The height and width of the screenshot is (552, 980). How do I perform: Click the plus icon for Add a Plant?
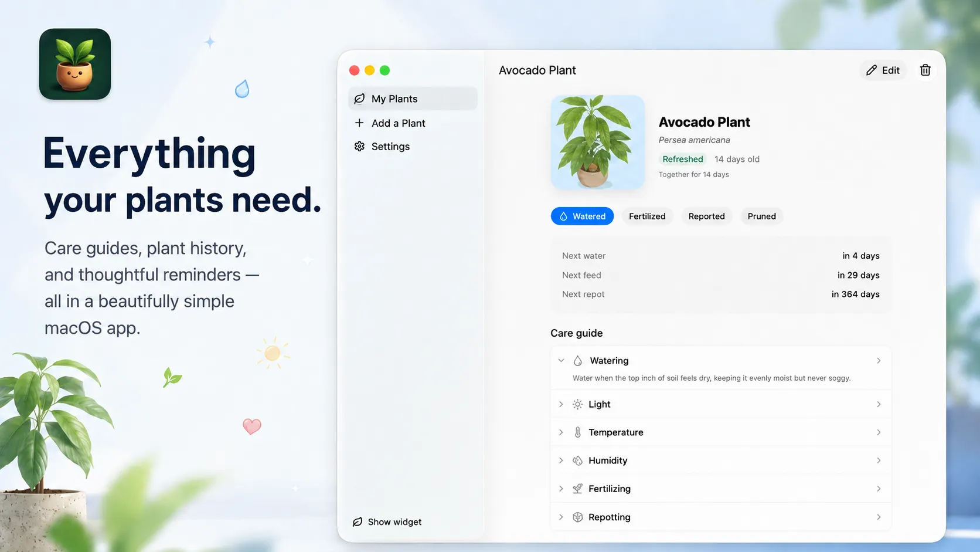[x=359, y=123]
